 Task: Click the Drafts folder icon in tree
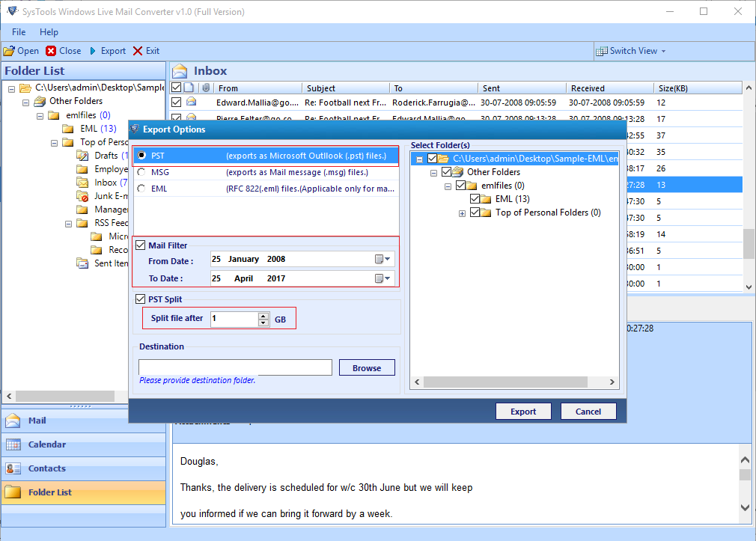point(82,156)
